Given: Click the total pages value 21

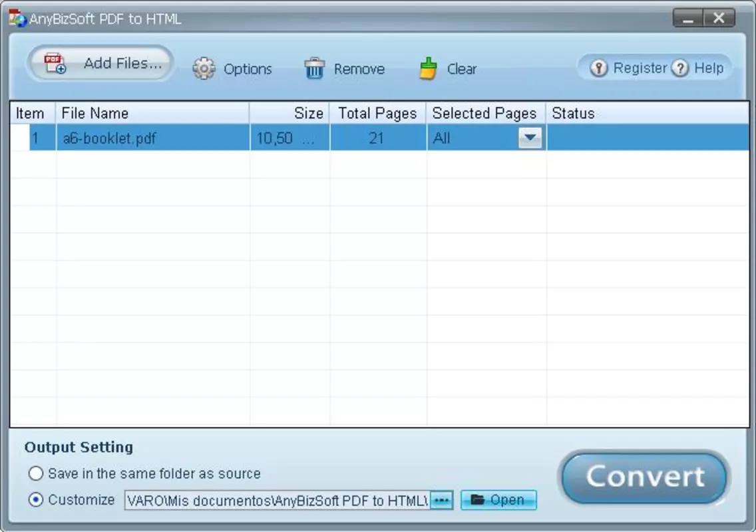Looking at the screenshot, I should click(376, 138).
